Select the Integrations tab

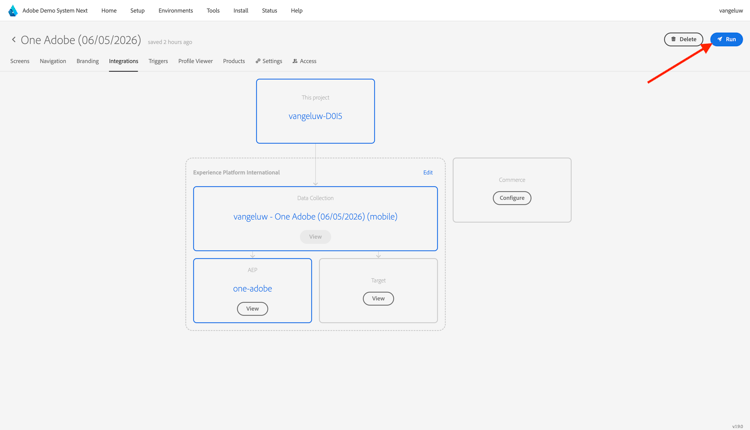[123, 61]
